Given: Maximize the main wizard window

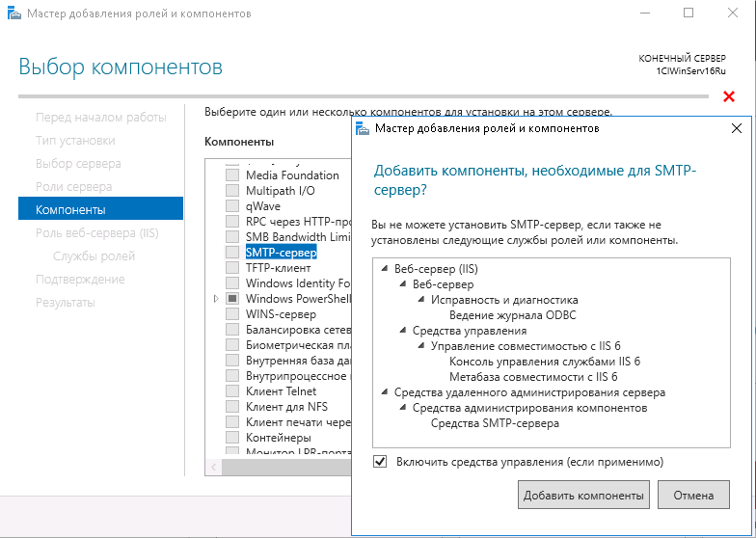Looking at the screenshot, I should click(688, 13).
